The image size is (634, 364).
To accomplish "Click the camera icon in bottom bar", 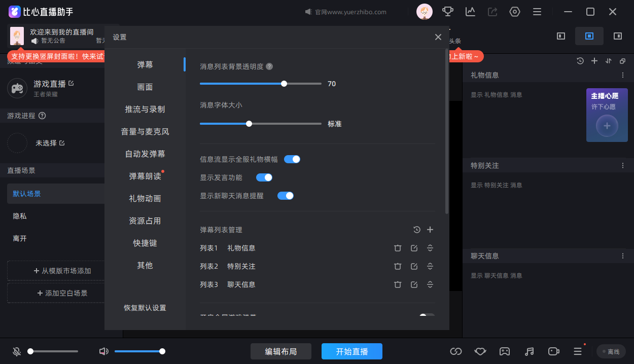I will (553, 351).
